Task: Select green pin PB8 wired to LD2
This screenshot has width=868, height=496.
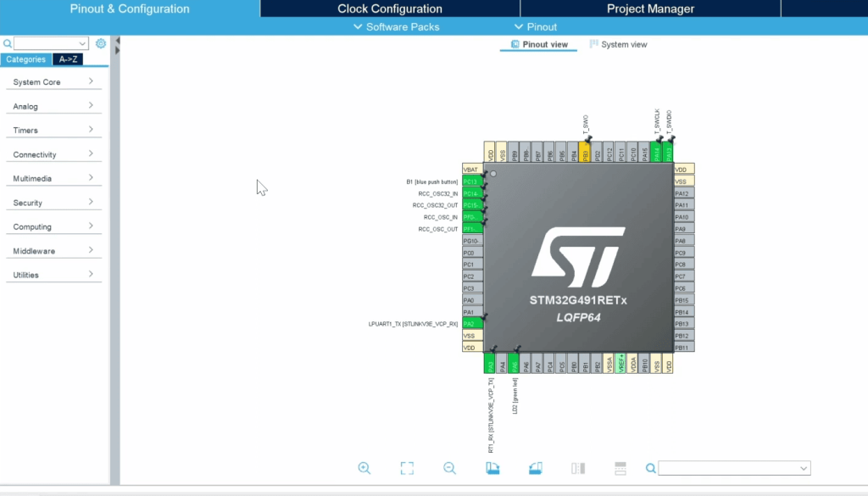Action: coord(514,362)
